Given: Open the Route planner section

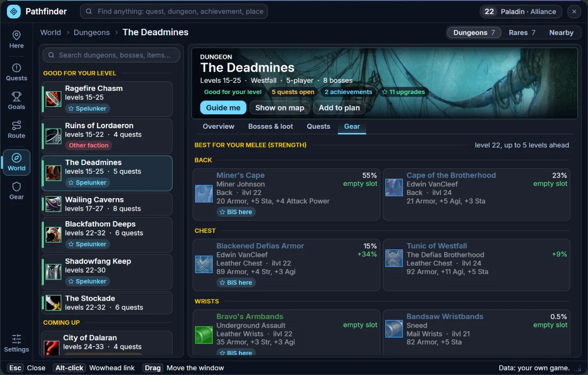Looking at the screenshot, I should 17,130.
